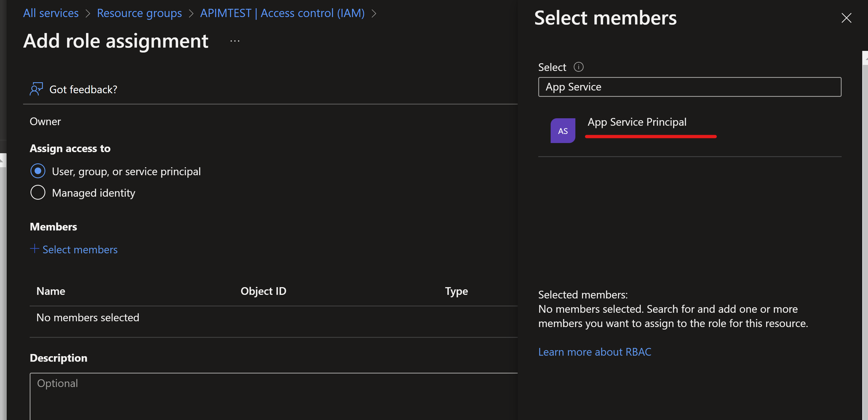868x420 pixels.
Task: Click the plus icon before Select members
Action: coord(34,249)
